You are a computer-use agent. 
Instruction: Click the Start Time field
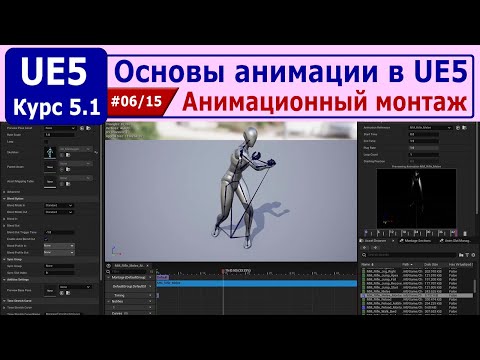pyautogui.click(x=424, y=134)
